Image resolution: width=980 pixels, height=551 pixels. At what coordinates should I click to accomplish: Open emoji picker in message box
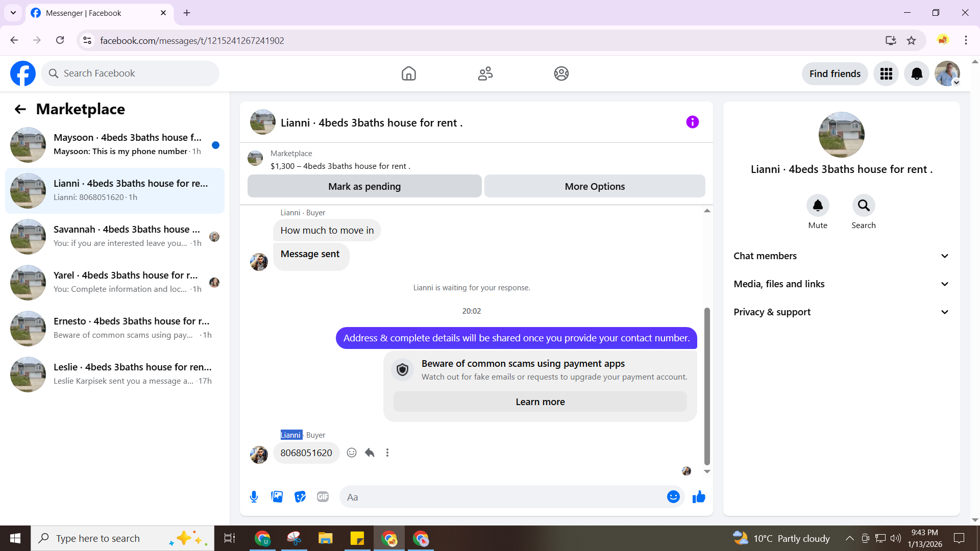pyautogui.click(x=673, y=497)
